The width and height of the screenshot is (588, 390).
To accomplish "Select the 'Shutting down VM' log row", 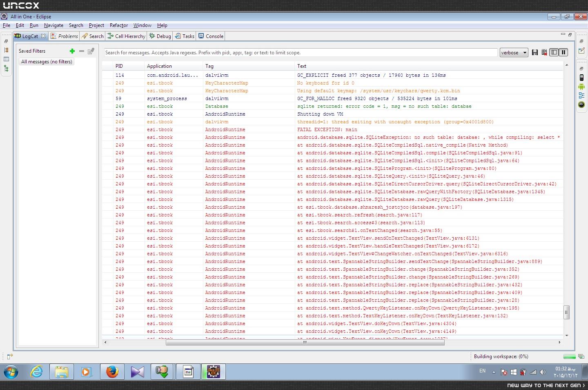I will tap(332, 114).
